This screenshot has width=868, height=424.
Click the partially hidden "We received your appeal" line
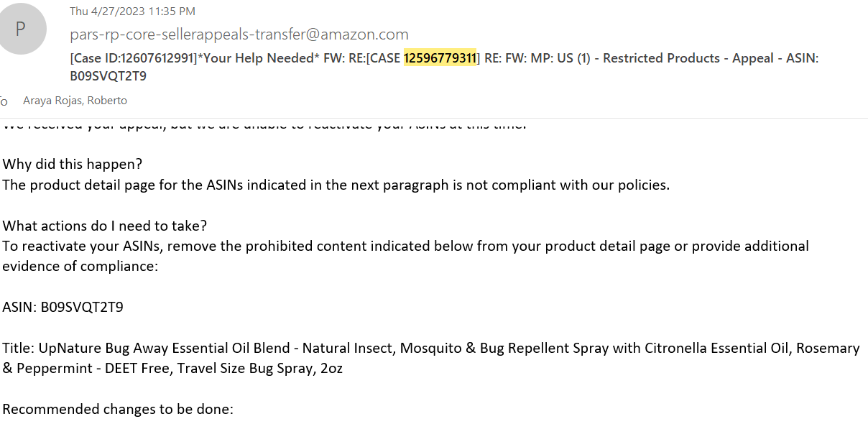coord(264,125)
